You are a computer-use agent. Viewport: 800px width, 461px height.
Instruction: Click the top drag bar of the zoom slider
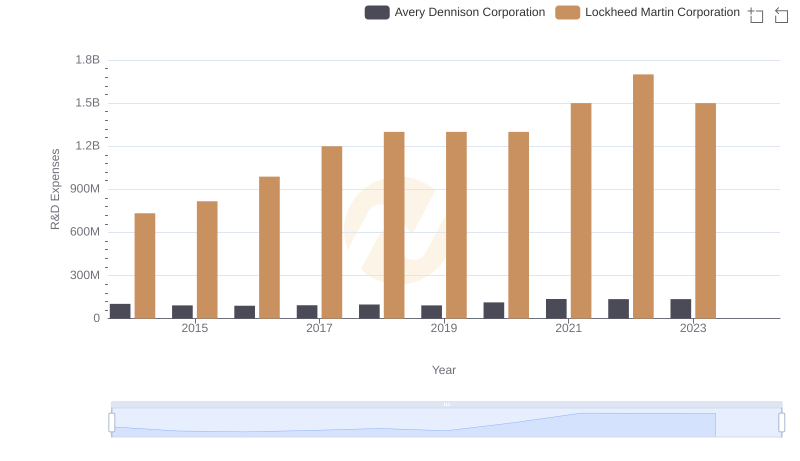tap(446, 404)
